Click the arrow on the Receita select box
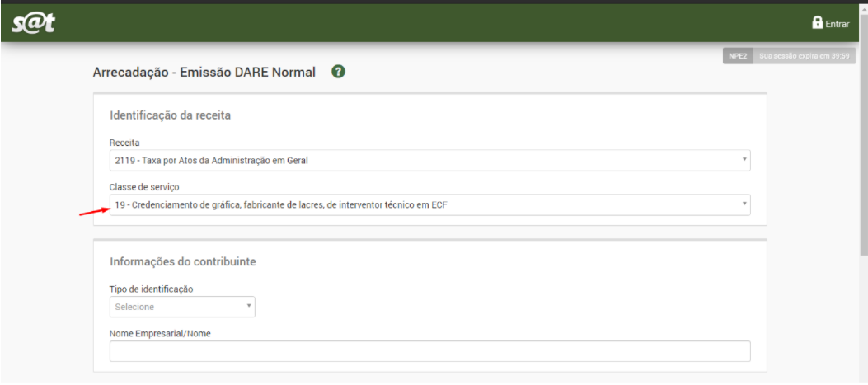Screen dimensions: 868x385 (x=743, y=160)
